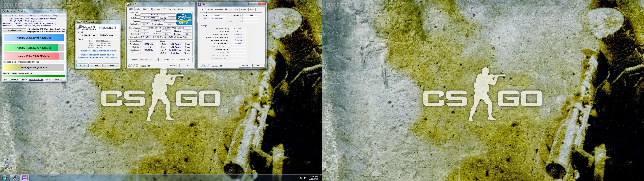Open the File menu in MaxxMEM
Viewport: 644px width, 181px height.
pyautogui.click(x=5, y=15)
